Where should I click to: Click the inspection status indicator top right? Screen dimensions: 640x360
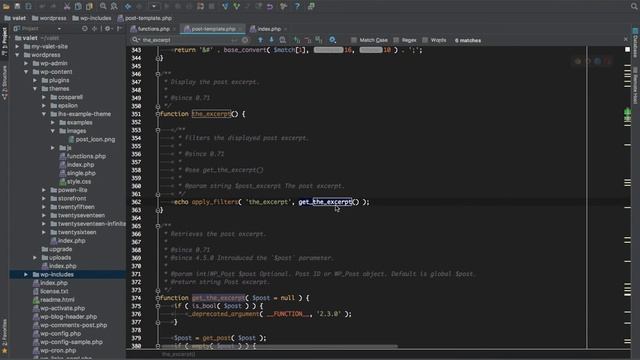click(x=627, y=49)
